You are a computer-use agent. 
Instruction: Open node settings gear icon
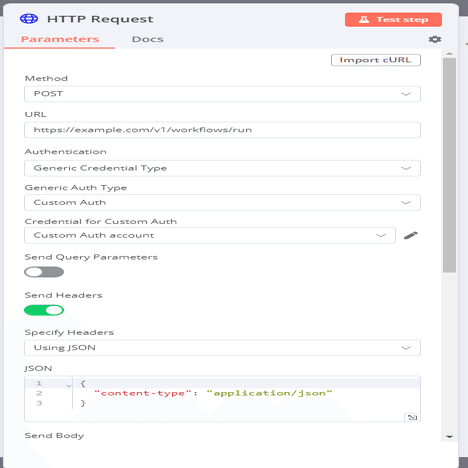(x=435, y=39)
